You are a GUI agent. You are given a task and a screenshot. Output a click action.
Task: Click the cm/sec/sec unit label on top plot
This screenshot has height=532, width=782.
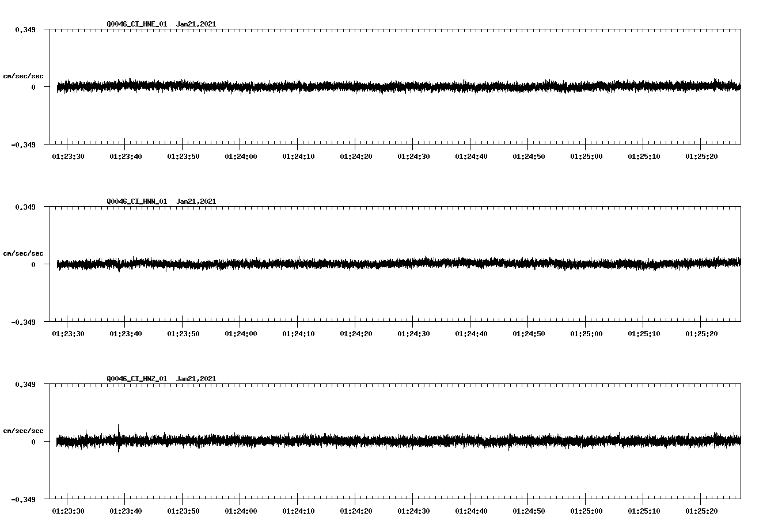[x=24, y=75]
